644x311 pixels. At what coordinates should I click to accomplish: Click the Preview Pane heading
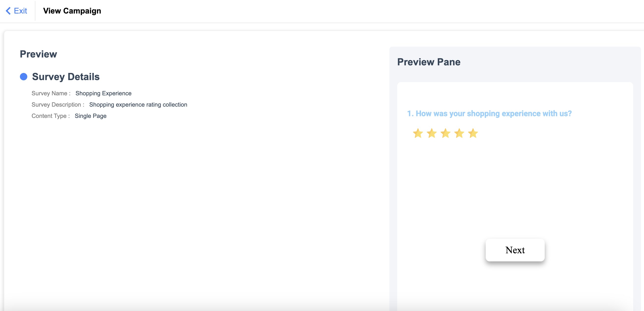pyautogui.click(x=429, y=62)
